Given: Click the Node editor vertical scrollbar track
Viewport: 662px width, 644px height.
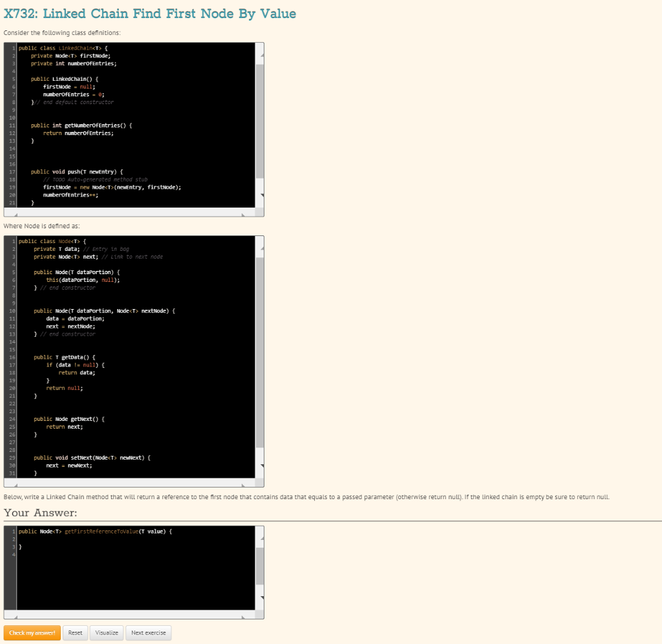Looking at the screenshot, I should point(261,356).
